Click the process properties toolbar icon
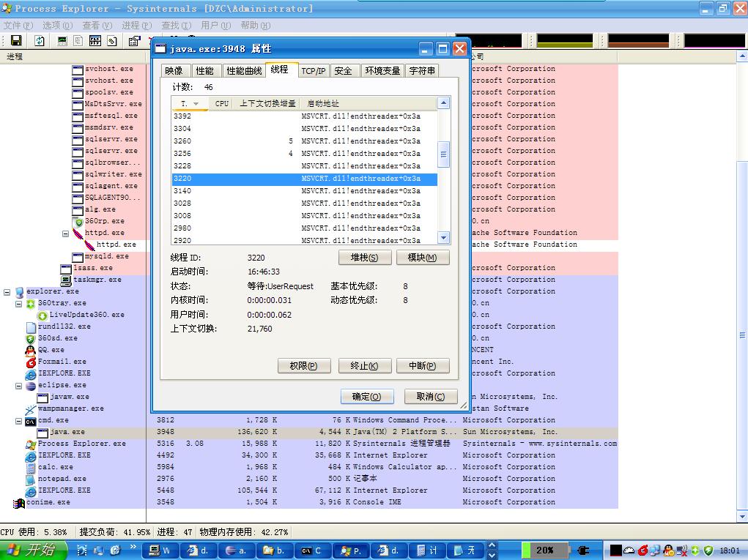 click(133, 40)
